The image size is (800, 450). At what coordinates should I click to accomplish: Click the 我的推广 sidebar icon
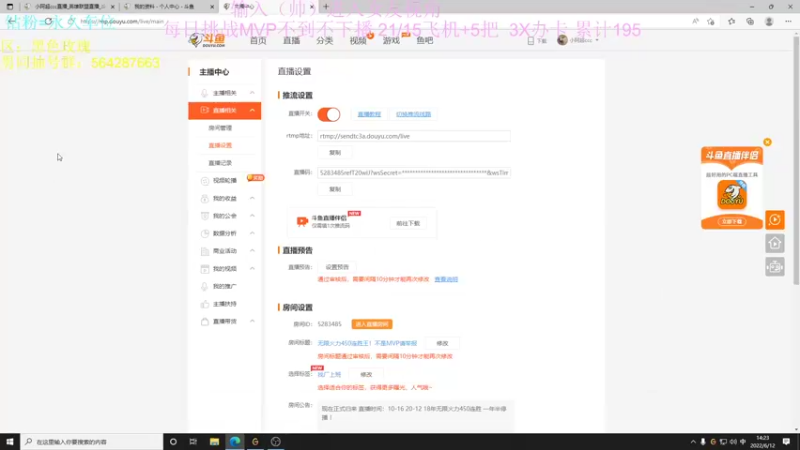pyautogui.click(x=205, y=286)
